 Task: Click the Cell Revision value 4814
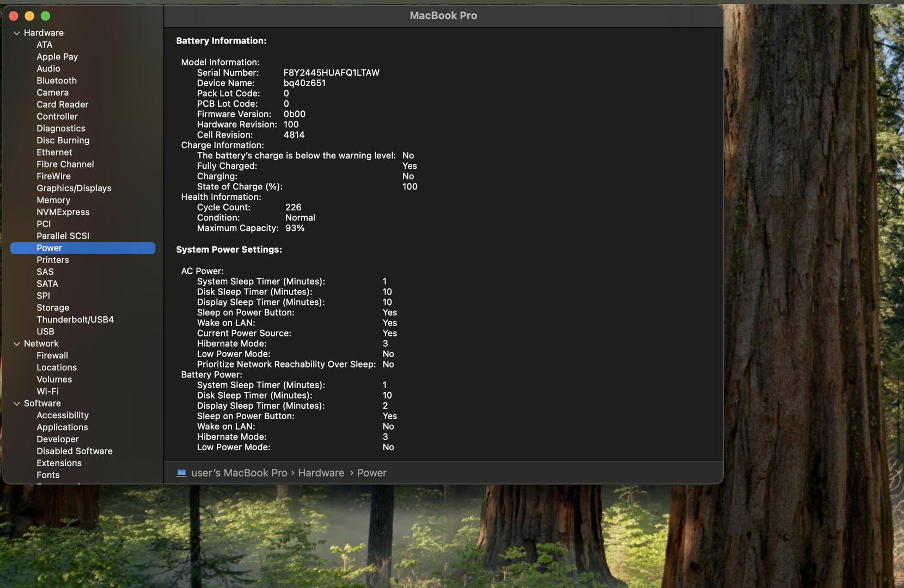pyautogui.click(x=294, y=136)
